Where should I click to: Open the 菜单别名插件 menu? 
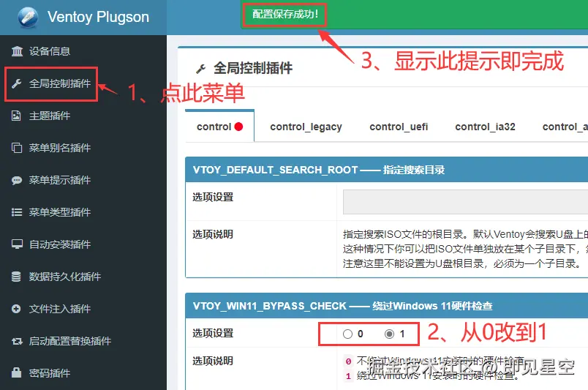[83, 148]
